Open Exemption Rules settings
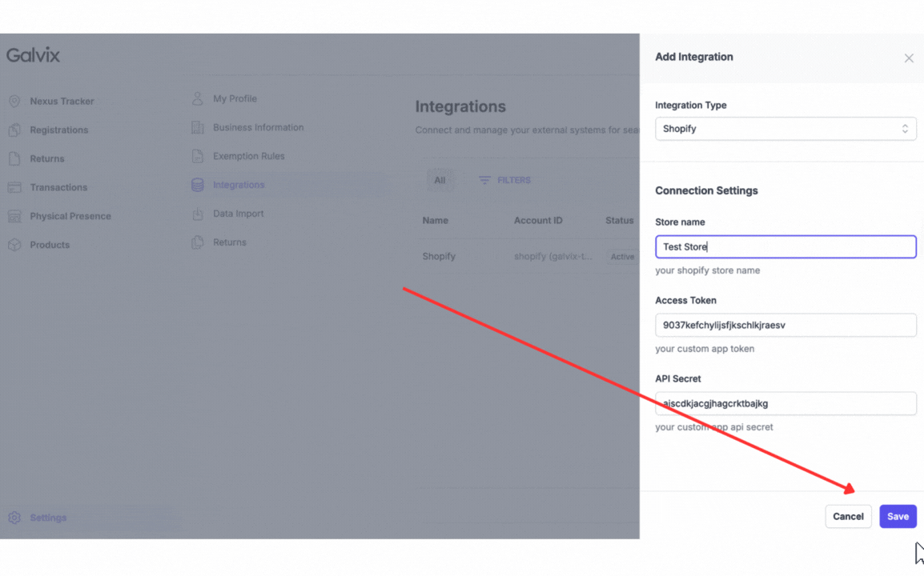The width and height of the screenshot is (924, 576). click(x=249, y=156)
